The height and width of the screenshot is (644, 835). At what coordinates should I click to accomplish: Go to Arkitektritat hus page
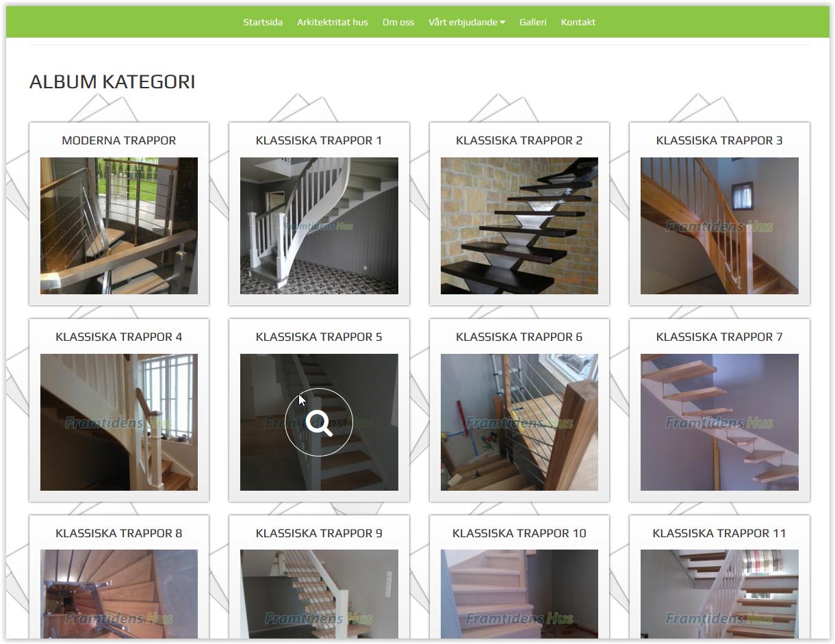pyautogui.click(x=333, y=22)
